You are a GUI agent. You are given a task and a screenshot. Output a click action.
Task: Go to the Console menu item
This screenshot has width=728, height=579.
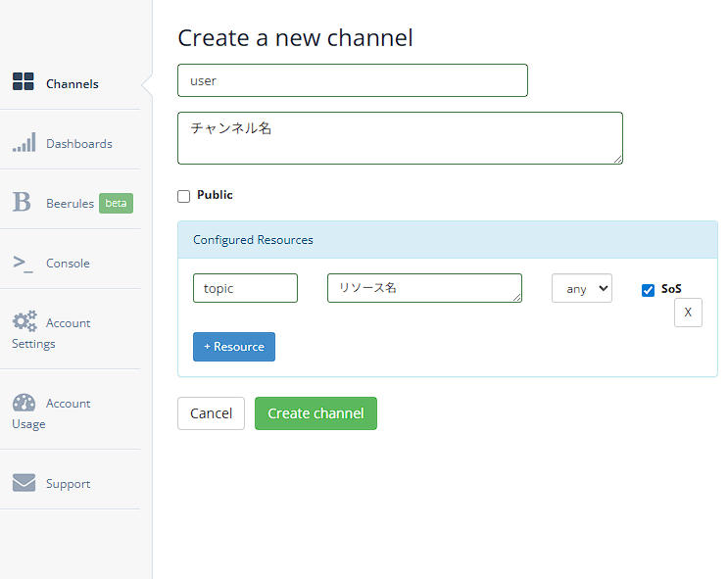(x=68, y=264)
